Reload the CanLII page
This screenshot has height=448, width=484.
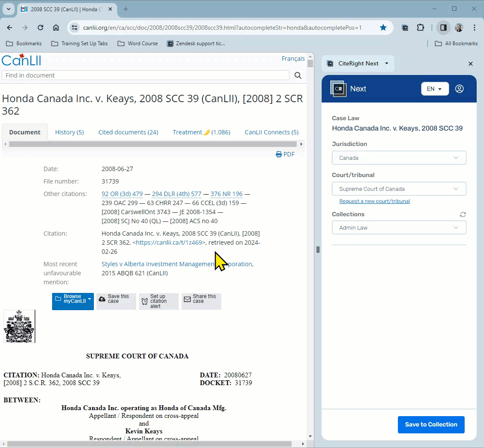click(x=40, y=28)
